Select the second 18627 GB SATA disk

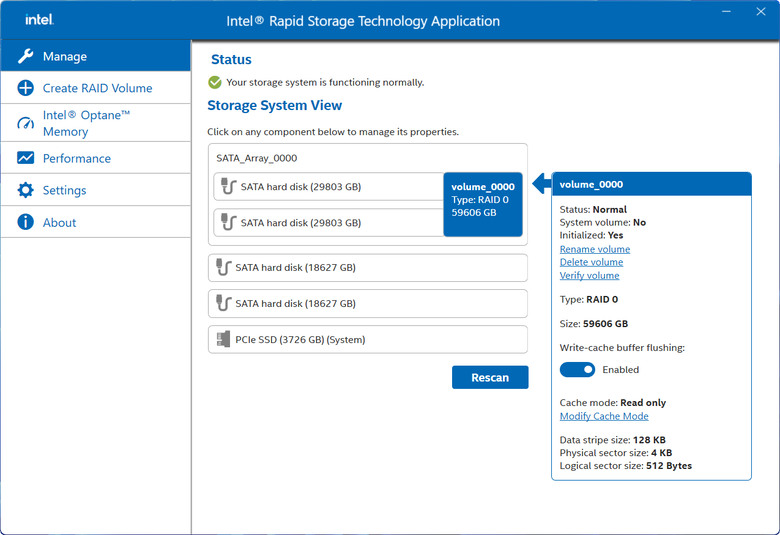[x=368, y=304]
